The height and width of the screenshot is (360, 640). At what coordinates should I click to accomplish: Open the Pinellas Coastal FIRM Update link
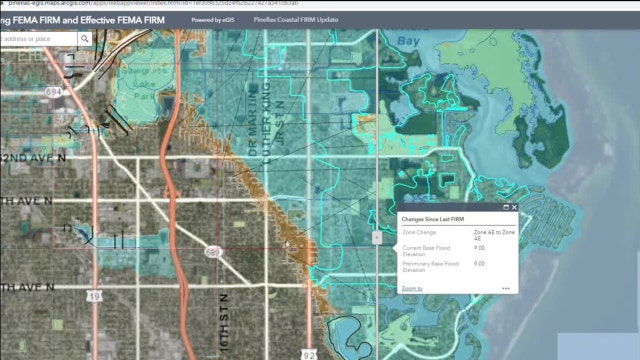coord(296,20)
